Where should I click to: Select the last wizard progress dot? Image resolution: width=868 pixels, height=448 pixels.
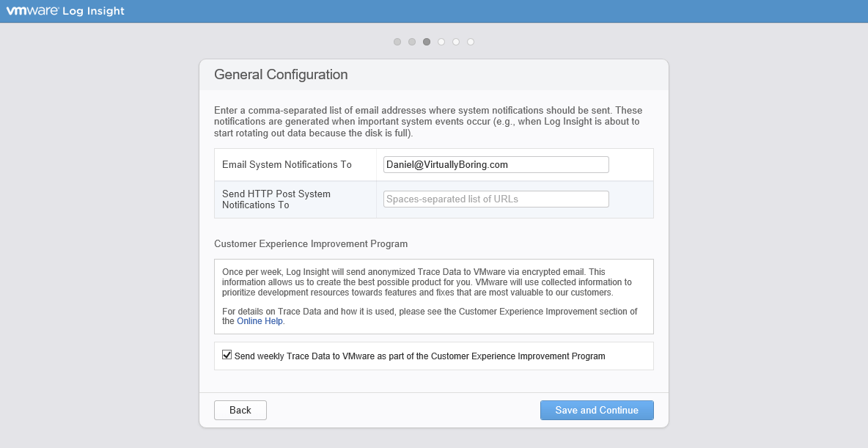[x=471, y=42]
